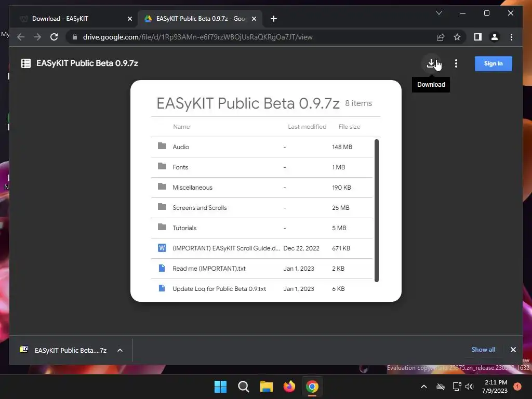
Task: Click the archive file list scrollbar
Action: tap(376, 210)
